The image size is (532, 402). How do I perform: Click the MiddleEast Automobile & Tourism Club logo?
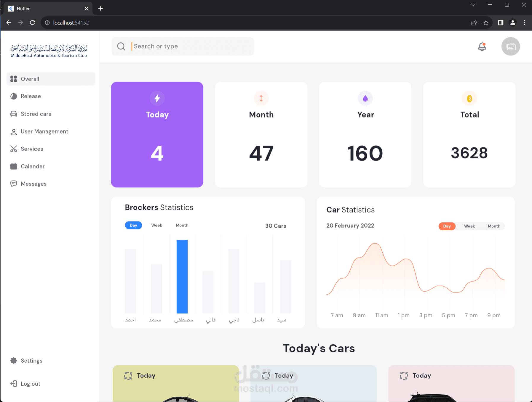[x=49, y=51]
